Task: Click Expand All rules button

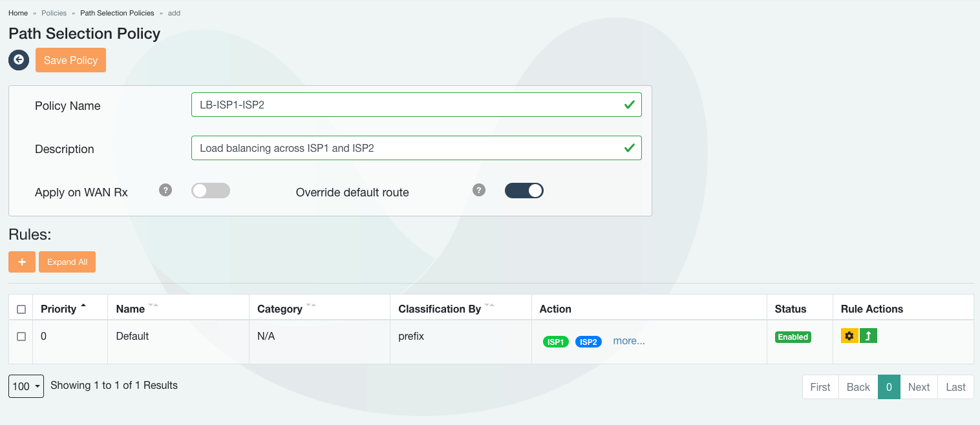Action: tap(67, 262)
